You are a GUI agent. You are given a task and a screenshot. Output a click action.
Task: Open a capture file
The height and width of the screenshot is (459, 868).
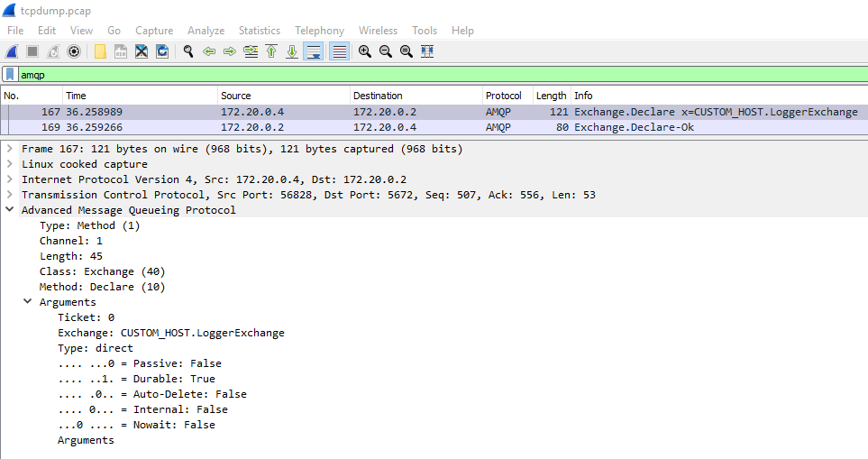(100, 51)
